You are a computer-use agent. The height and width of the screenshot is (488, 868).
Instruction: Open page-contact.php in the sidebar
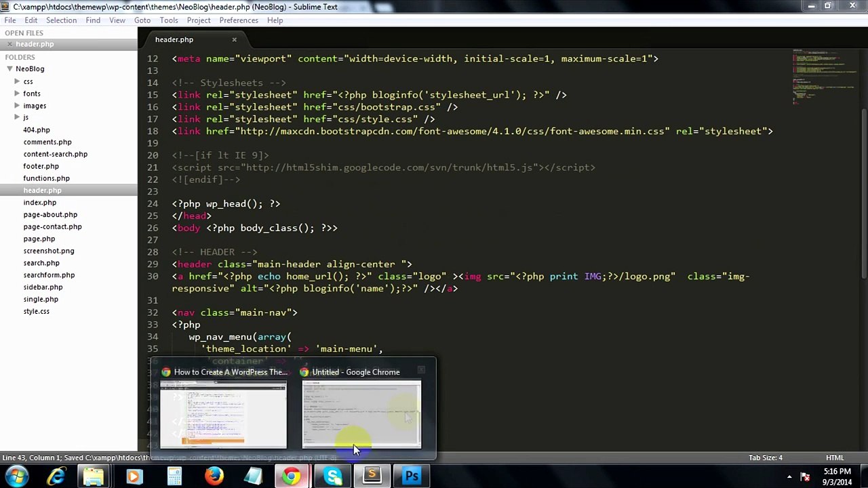tap(52, 227)
